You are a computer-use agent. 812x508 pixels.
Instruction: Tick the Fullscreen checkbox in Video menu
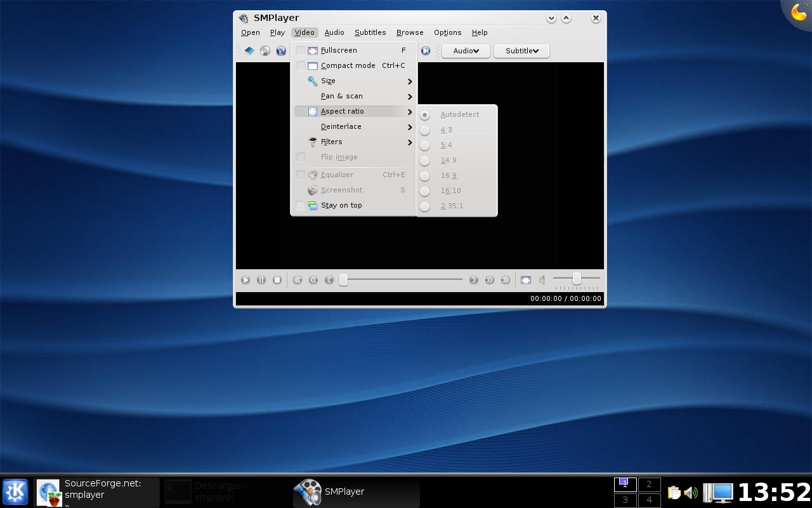(x=301, y=50)
